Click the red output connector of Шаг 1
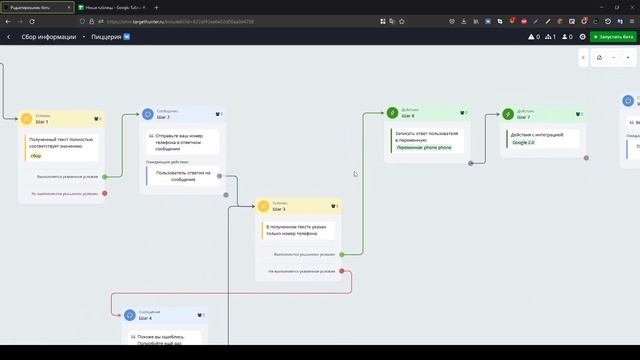The width and height of the screenshot is (640, 360). (x=104, y=193)
